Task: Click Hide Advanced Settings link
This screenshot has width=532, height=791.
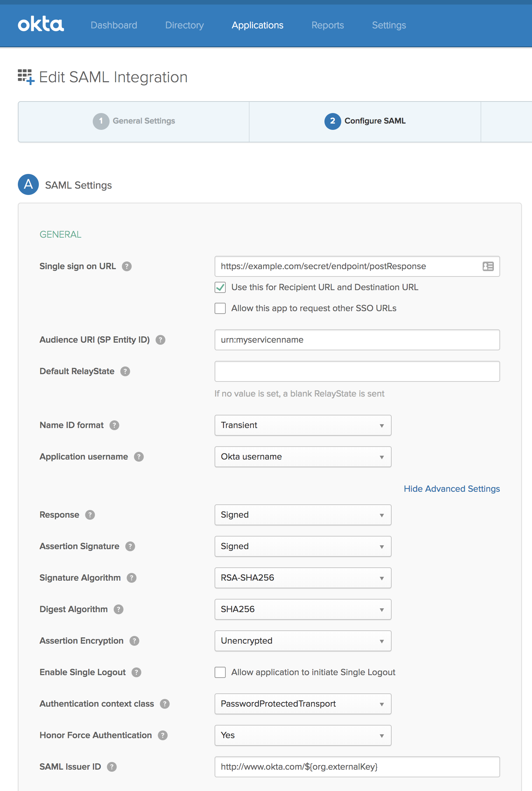Action: tap(452, 489)
